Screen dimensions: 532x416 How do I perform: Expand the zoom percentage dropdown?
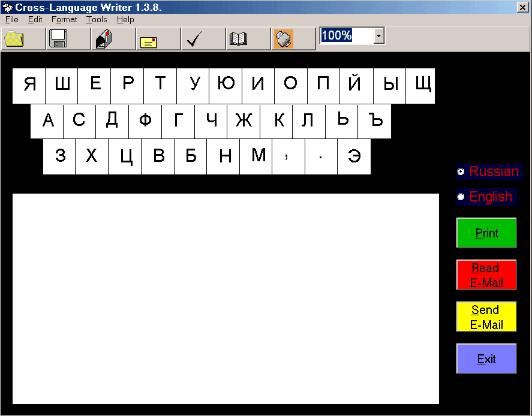point(379,35)
